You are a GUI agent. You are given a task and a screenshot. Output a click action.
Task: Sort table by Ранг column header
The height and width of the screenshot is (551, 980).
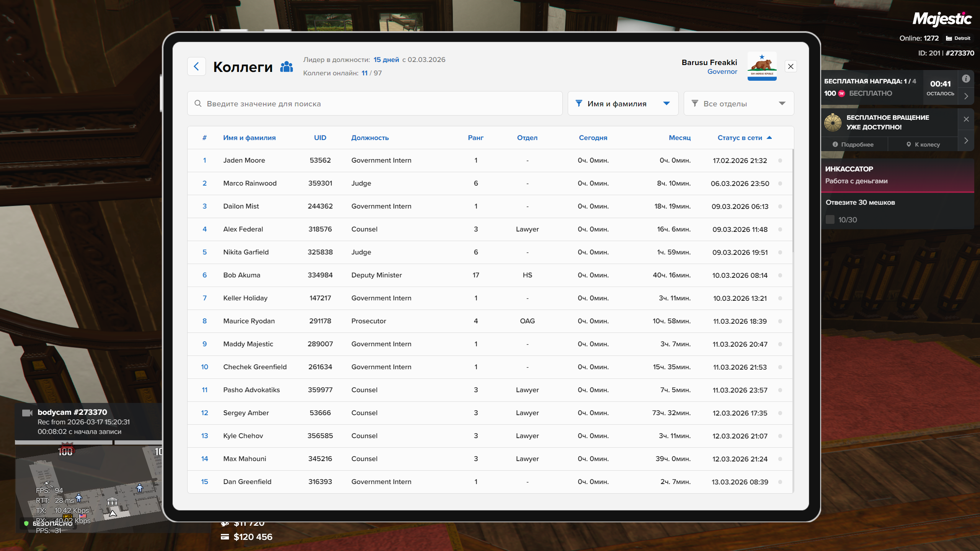click(x=475, y=138)
